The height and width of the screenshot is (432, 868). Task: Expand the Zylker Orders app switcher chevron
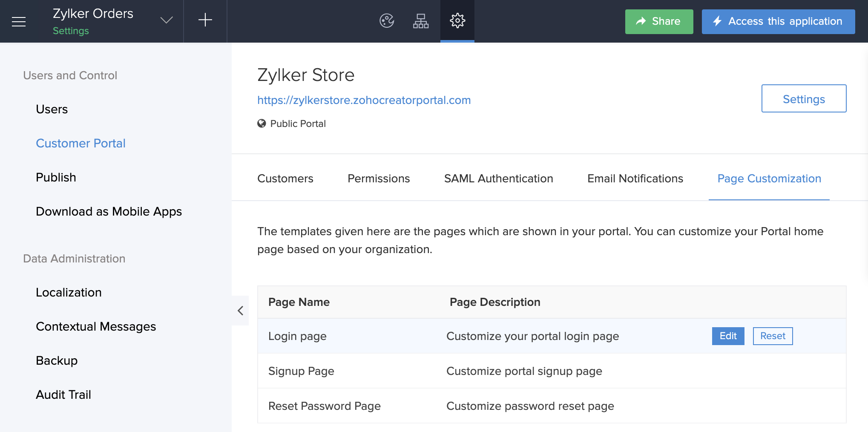167,20
